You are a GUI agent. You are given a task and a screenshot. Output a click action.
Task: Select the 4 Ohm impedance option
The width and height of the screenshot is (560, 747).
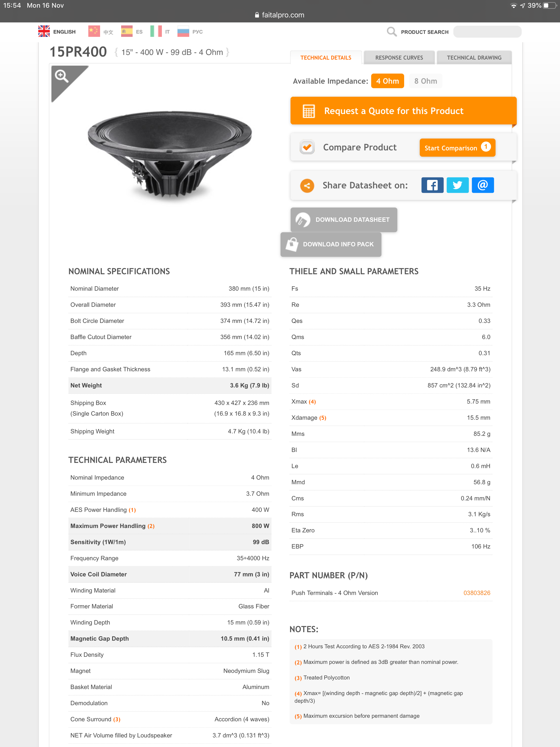pos(387,81)
